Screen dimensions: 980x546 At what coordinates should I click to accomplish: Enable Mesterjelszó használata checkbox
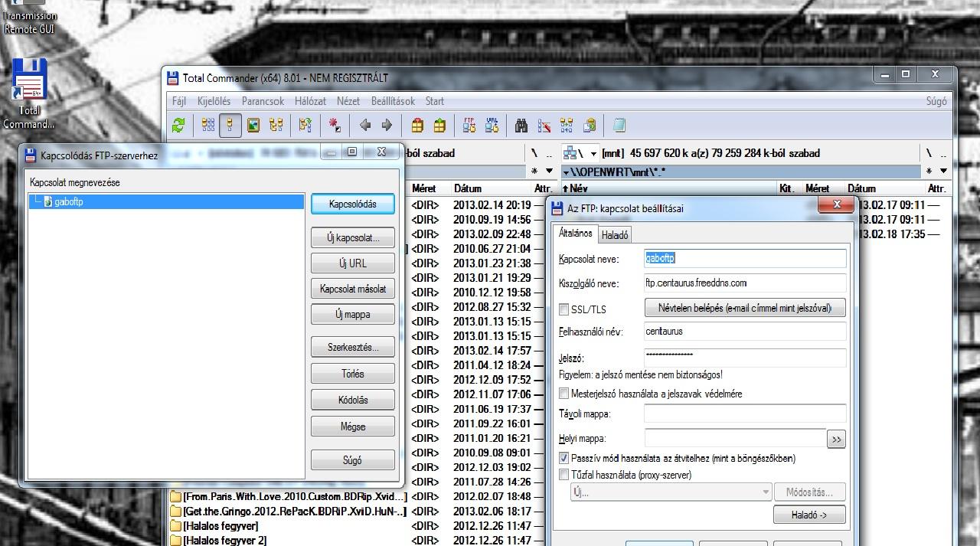tap(564, 394)
